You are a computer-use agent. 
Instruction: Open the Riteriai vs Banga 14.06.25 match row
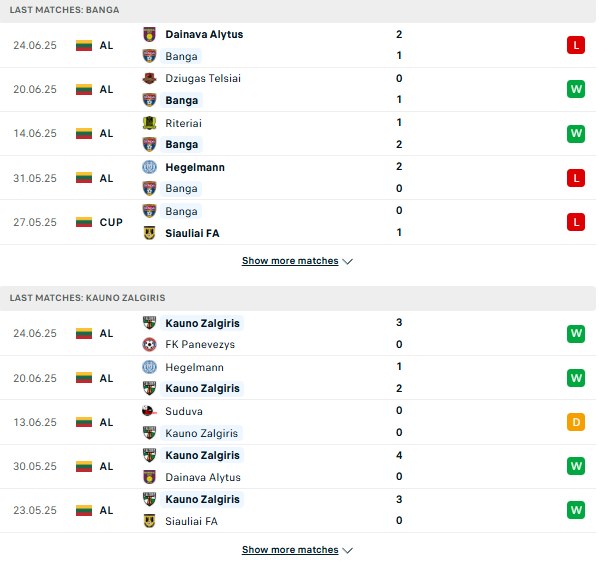(x=298, y=134)
